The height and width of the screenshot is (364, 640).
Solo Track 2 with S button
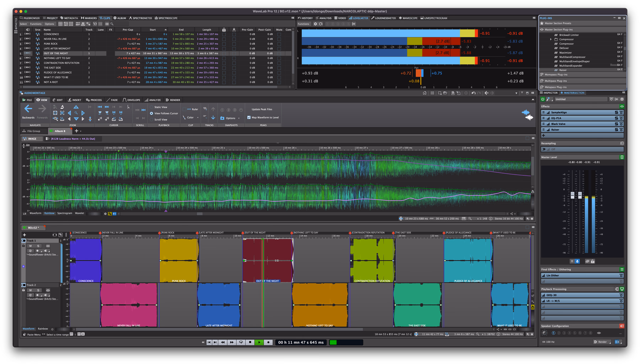[x=38, y=290]
